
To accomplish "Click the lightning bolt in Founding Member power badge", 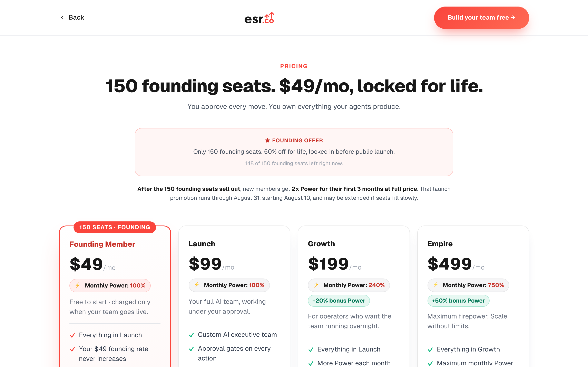I will click(78, 285).
